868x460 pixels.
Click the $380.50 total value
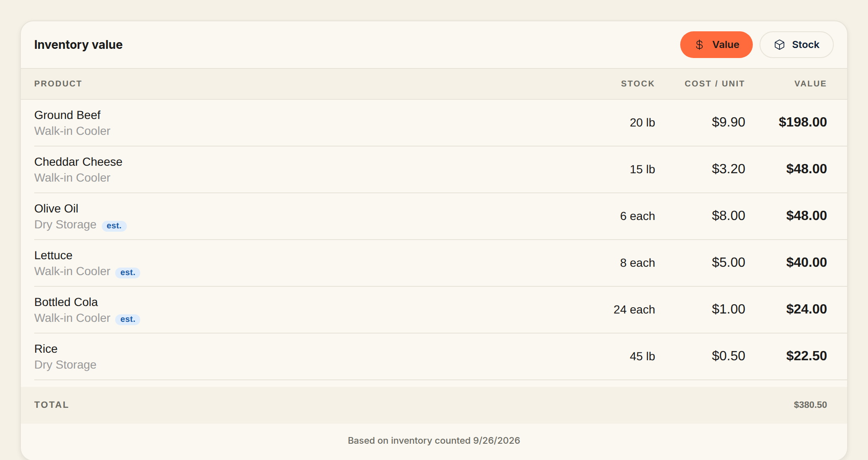810,404
